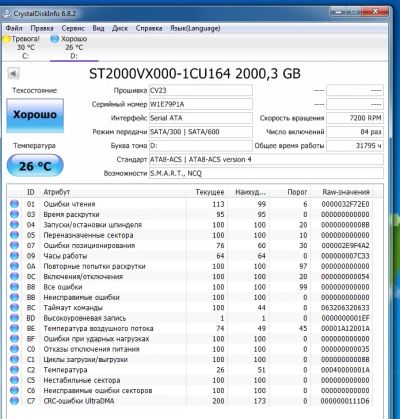Go to previous disk with left arrow
The width and height of the screenshot is (400, 419).
point(13,73)
